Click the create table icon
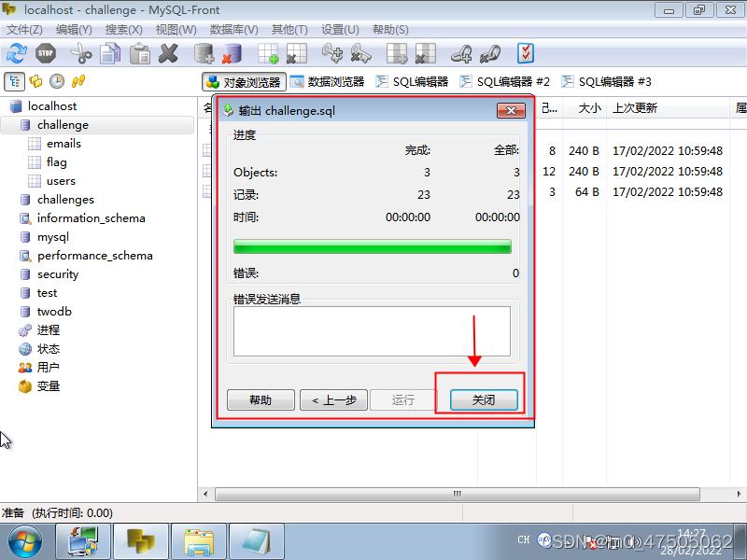This screenshot has height=560, width=747. (268, 53)
